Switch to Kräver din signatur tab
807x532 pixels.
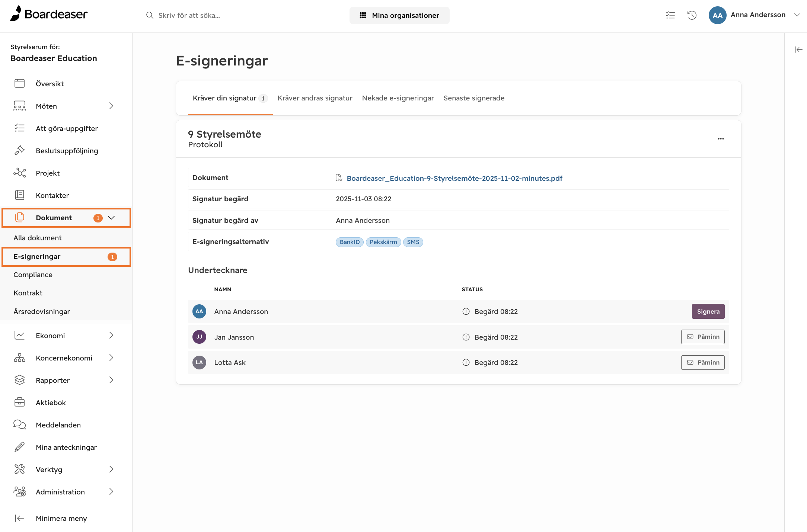point(230,98)
